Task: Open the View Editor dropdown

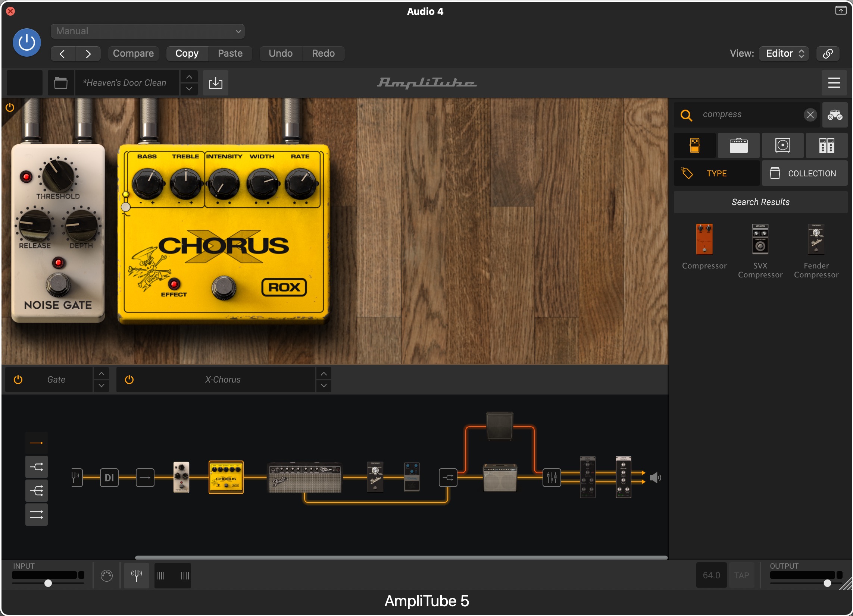Action: click(x=784, y=54)
